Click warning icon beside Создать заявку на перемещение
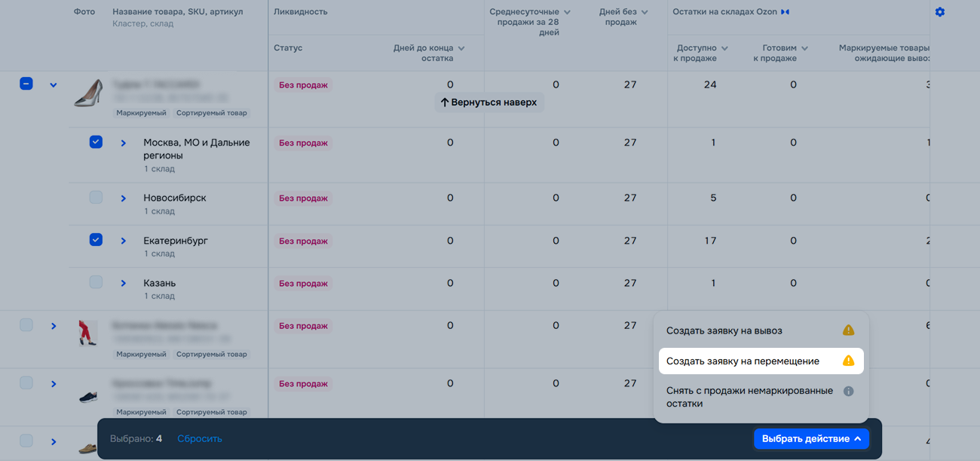This screenshot has width=980, height=461. pyautogui.click(x=848, y=361)
